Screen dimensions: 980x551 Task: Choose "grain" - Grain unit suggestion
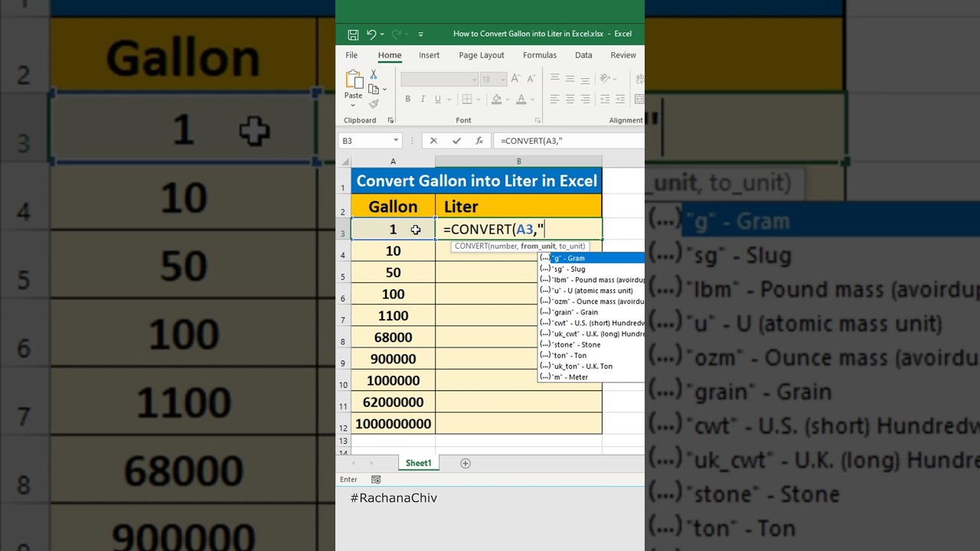pyautogui.click(x=592, y=312)
